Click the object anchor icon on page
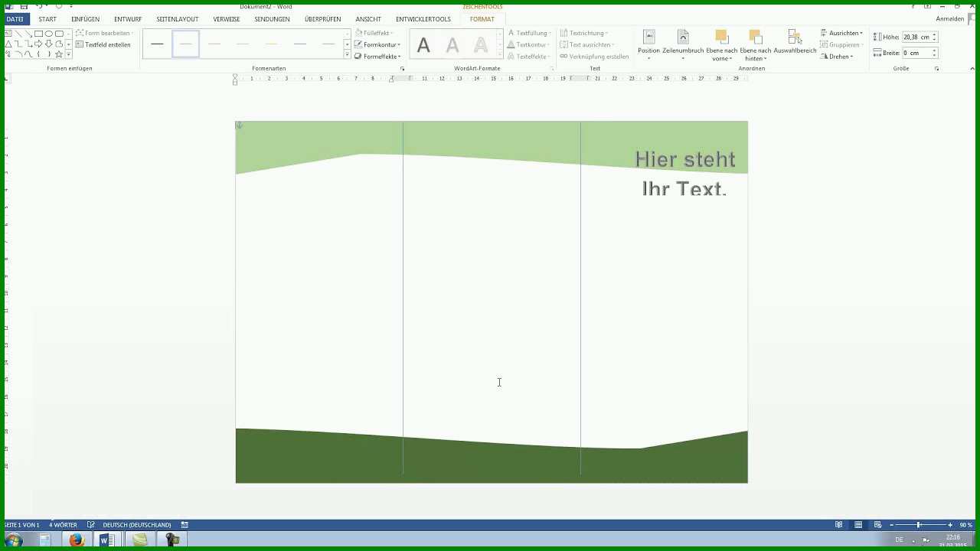The height and width of the screenshot is (551, 980). [239, 125]
